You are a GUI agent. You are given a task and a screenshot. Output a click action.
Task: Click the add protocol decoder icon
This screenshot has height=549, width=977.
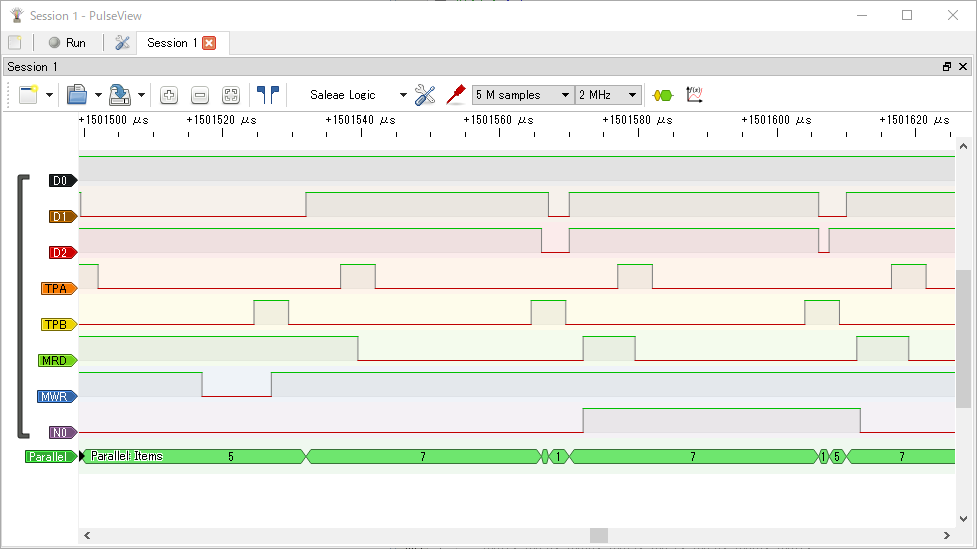tap(662, 95)
